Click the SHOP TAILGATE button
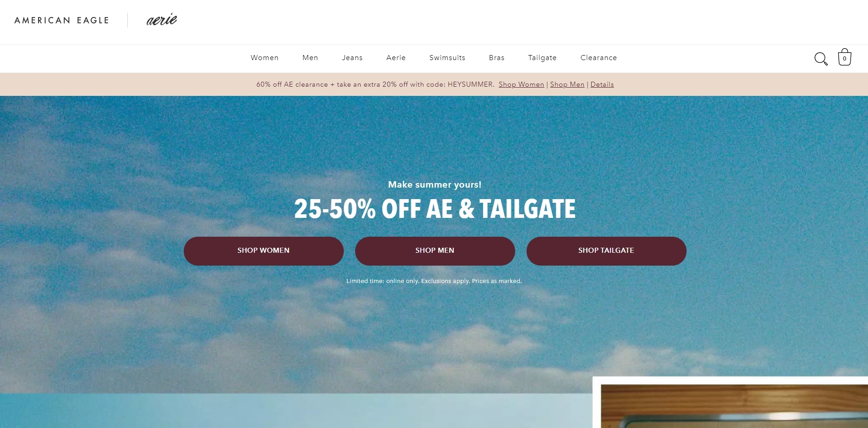Viewport: 868px width, 428px height. [606, 251]
